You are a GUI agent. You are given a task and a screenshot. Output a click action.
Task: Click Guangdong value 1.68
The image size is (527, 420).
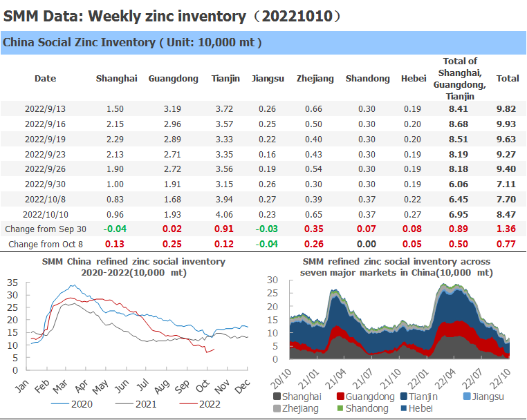[x=172, y=200]
